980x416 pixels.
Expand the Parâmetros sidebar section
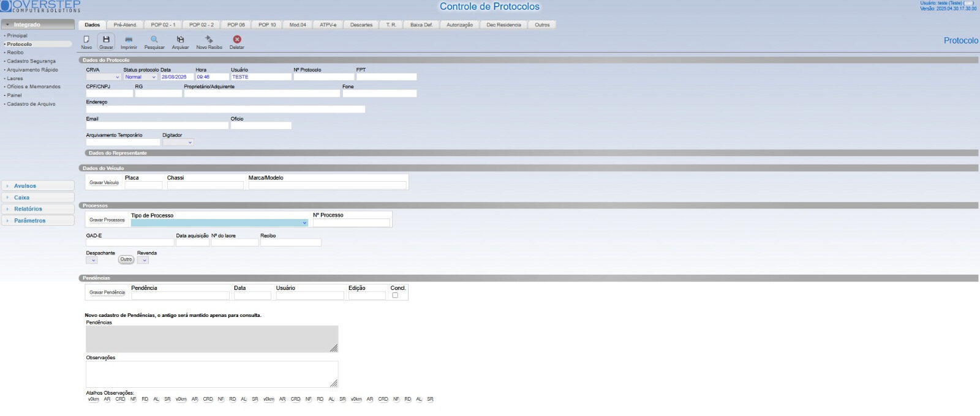[37, 220]
